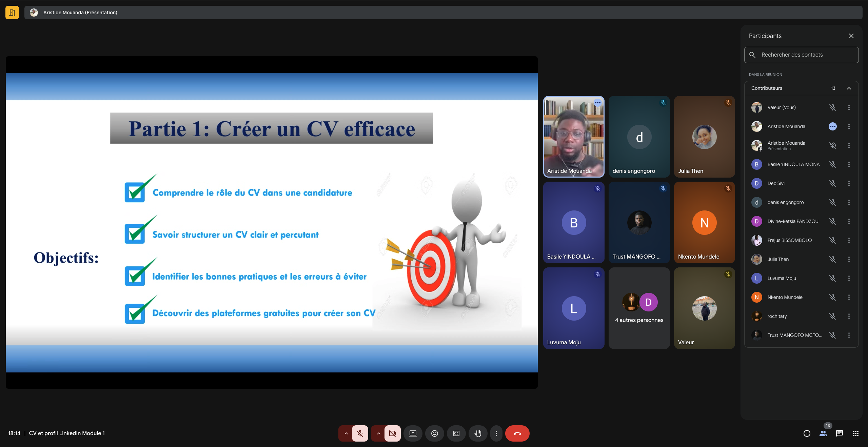Expand video settings arrow beside camera
The width and height of the screenshot is (868, 447).
pyautogui.click(x=378, y=433)
